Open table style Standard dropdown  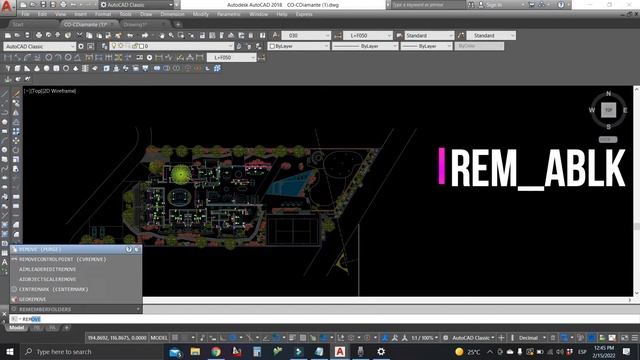point(429,36)
